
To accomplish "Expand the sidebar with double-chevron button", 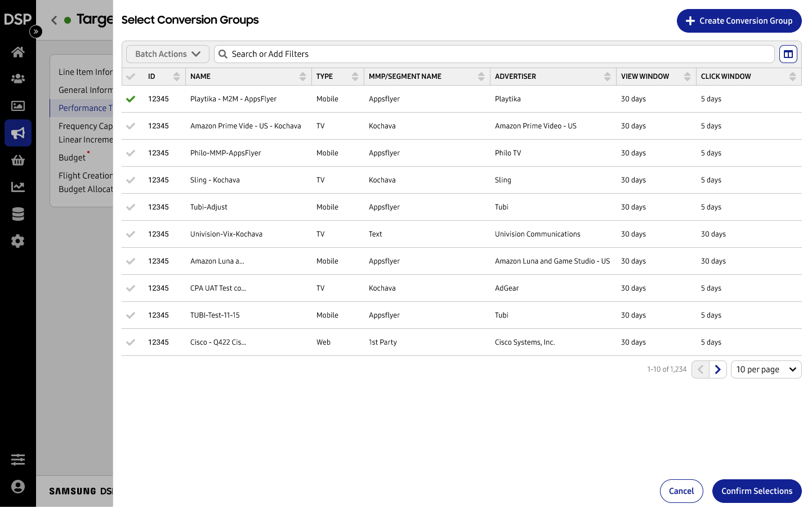I will pos(36,32).
